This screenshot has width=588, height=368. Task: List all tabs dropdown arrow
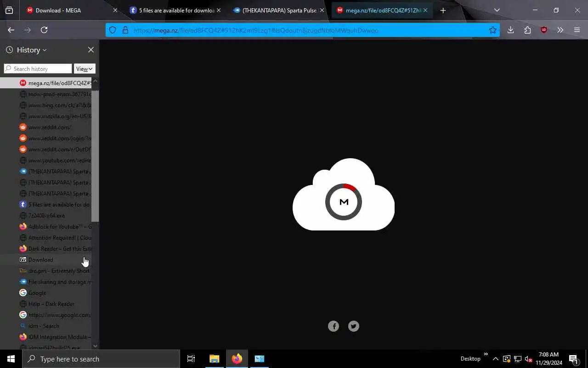(x=497, y=10)
